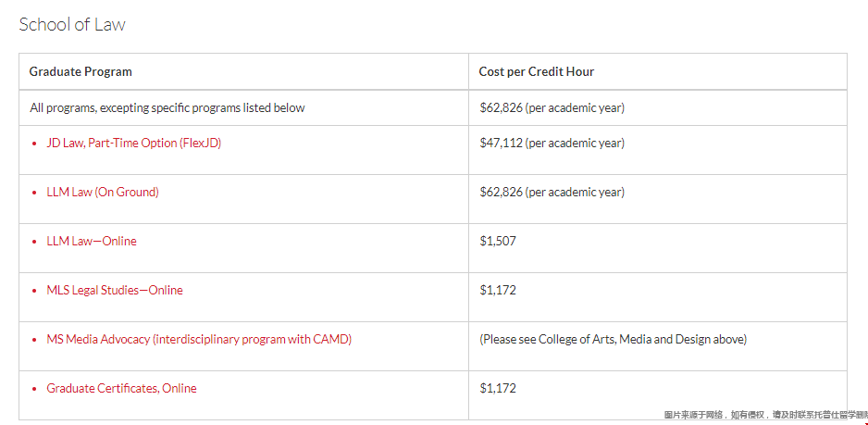Select the Cost per Credit Hour header
The image size is (868, 425).
(537, 71)
